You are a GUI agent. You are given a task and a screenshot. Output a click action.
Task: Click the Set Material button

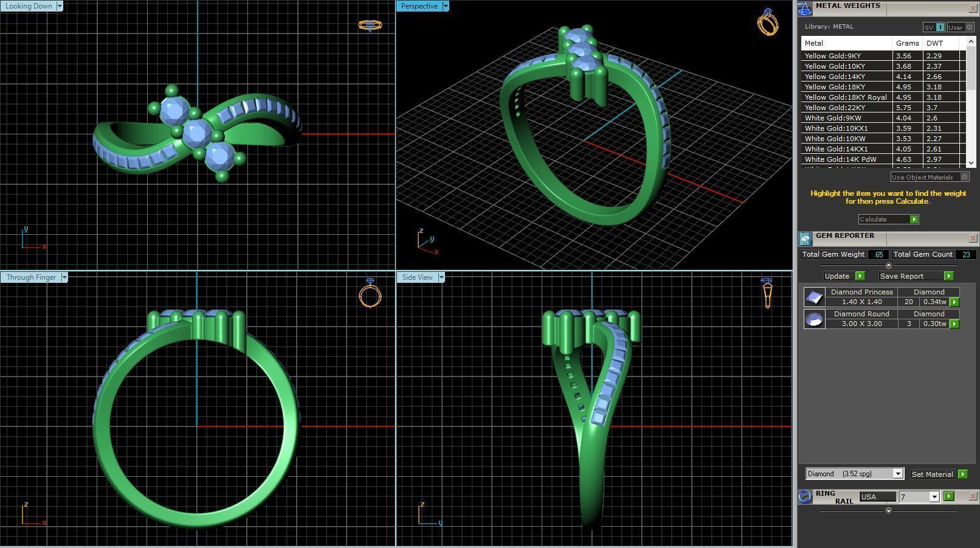[932, 474]
